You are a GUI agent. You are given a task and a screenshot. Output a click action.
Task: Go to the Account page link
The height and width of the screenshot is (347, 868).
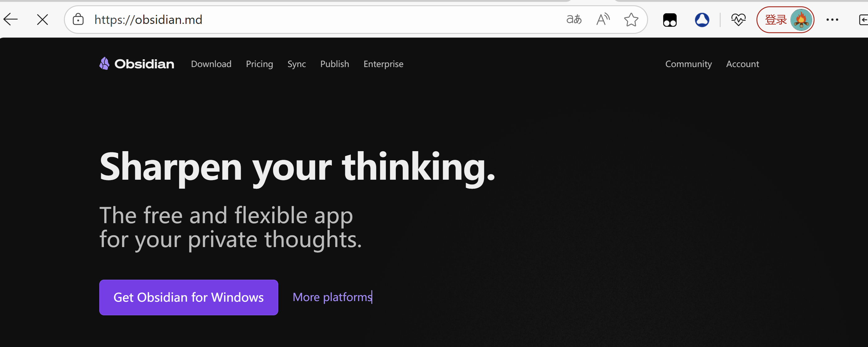point(742,64)
